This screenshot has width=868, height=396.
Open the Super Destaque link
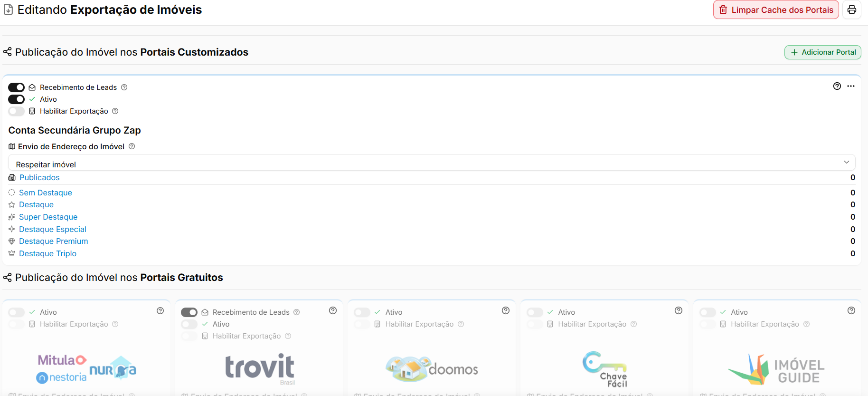48,217
